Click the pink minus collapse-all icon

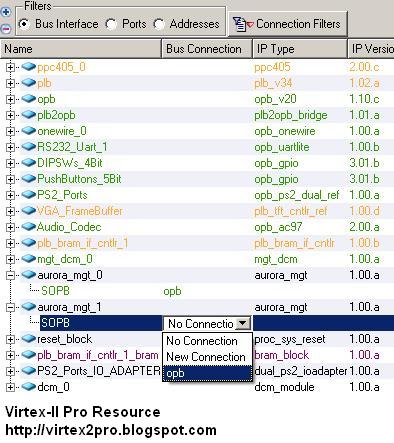tap(6, 29)
